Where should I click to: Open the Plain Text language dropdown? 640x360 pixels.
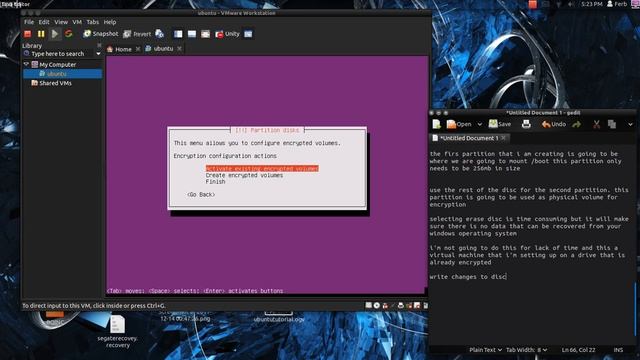pos(485,350)
